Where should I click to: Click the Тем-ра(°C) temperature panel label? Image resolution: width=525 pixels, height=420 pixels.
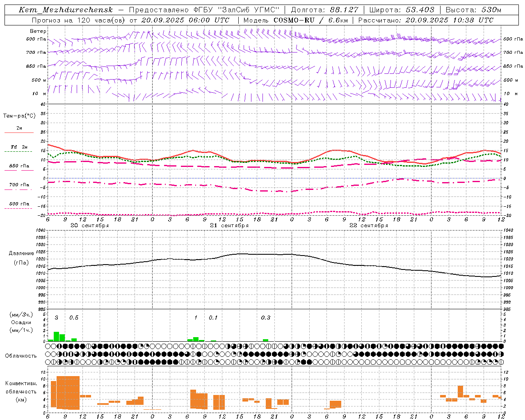point(19,116)
